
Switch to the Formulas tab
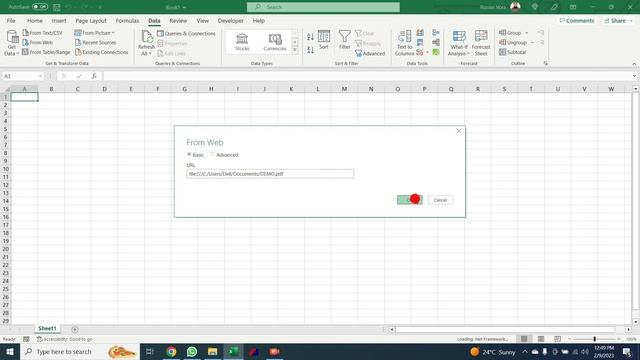127,20
